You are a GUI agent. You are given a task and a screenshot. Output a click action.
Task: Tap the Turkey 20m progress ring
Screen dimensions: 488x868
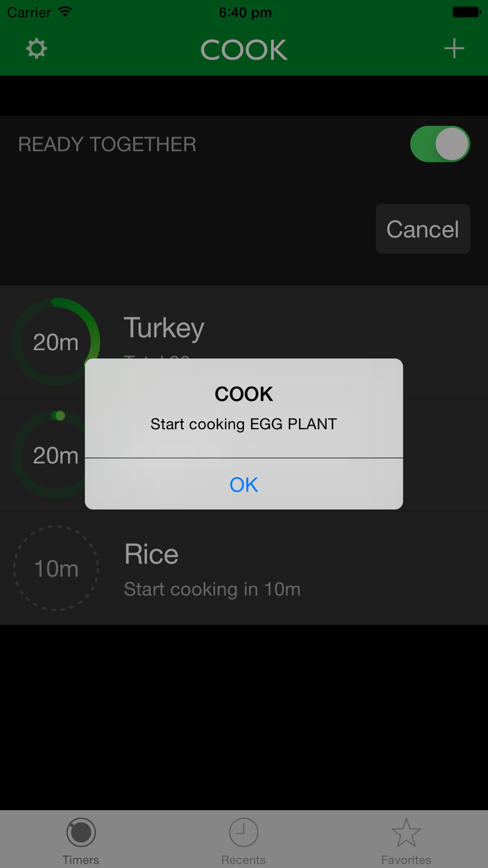click(56, 342)
